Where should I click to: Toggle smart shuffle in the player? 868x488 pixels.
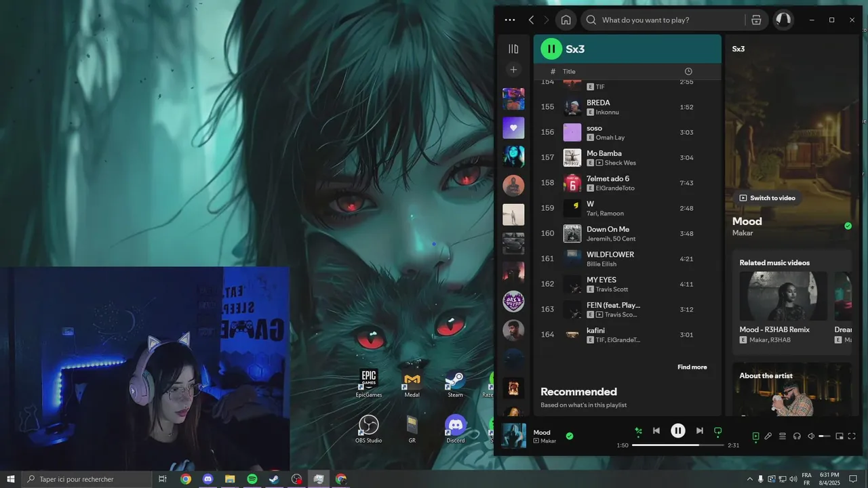pyautogui.click(x=638, y=430)
